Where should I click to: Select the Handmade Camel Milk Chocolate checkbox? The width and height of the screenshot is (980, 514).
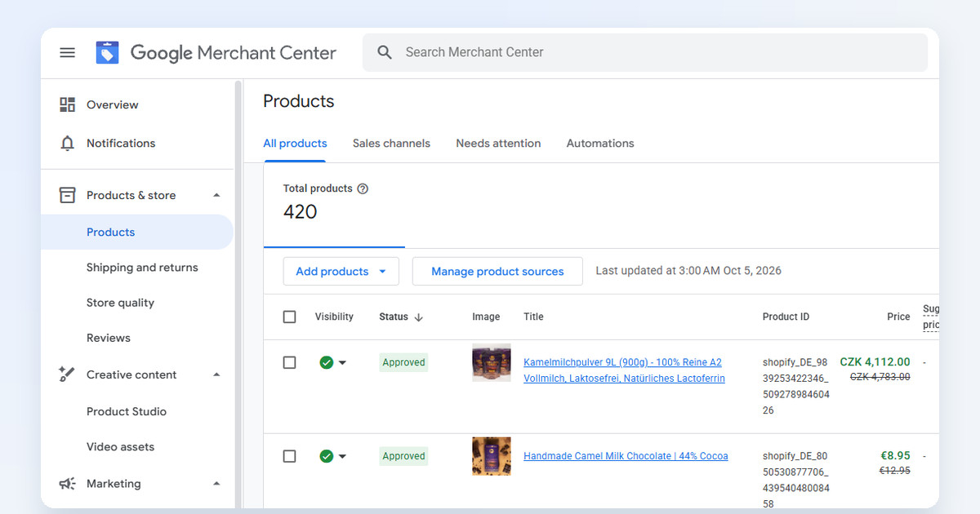[x=289, y=456]
